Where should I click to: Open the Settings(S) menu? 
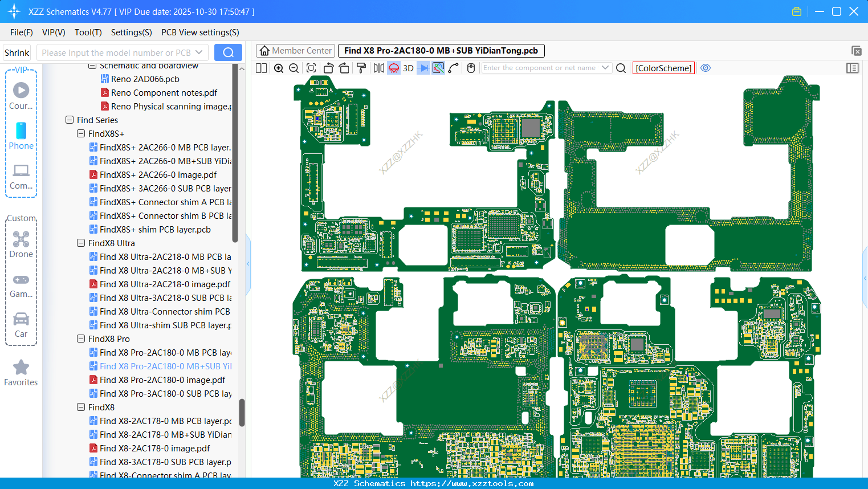click(132, 32)
